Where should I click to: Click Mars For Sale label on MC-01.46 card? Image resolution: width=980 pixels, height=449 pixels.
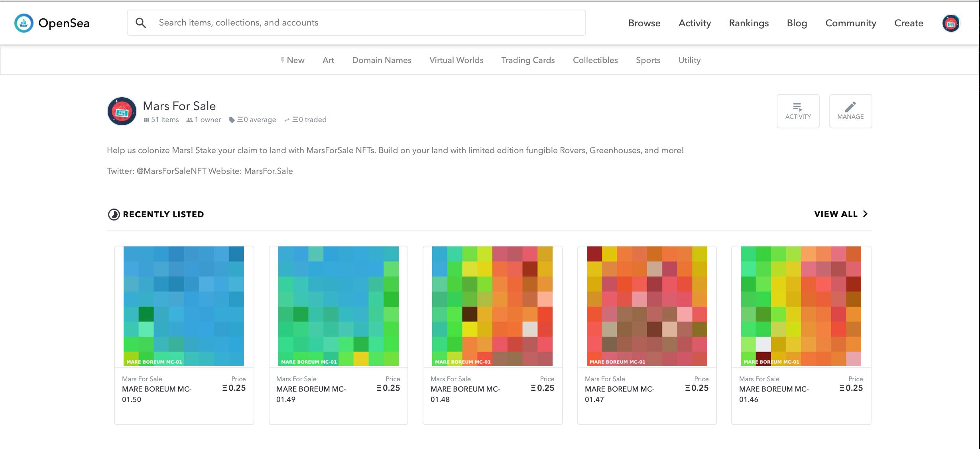pos(759,379)
